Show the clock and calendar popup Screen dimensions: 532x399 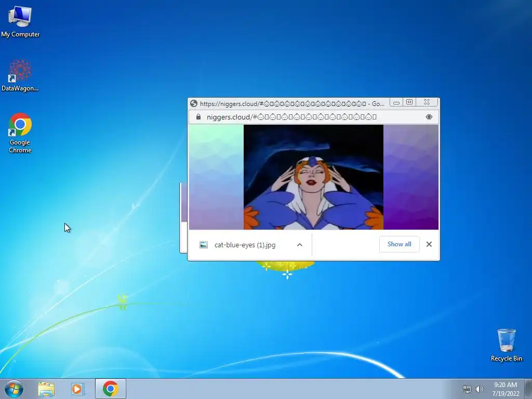[x=506, y=389]
